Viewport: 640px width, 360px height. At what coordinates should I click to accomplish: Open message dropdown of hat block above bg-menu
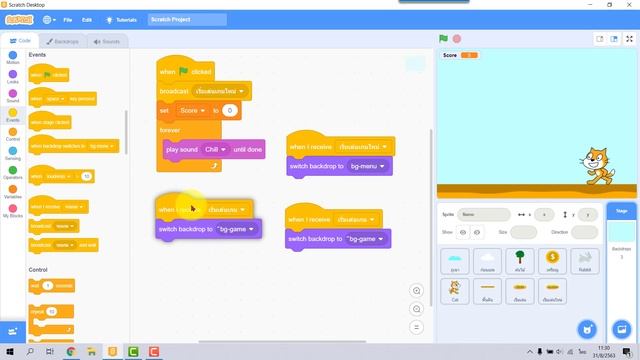[362, 147]
